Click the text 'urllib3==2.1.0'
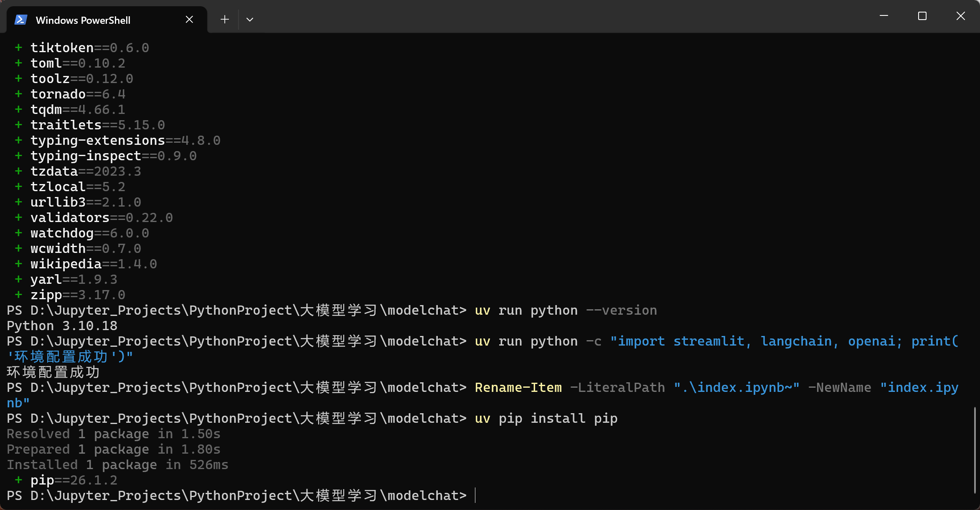Screen dimensions: 980x510 (x=86, y=202)
